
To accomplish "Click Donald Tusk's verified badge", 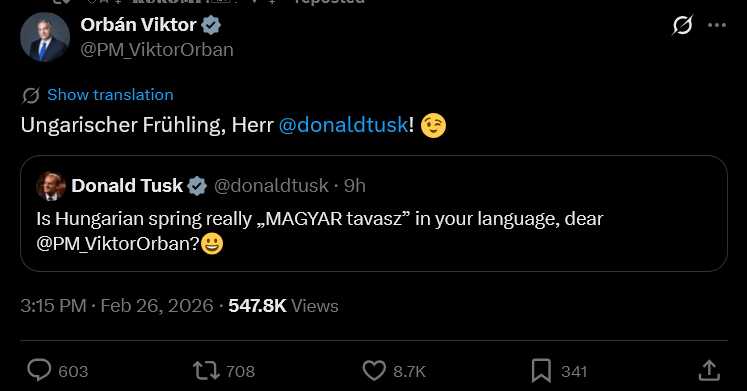I will (197, 186).
